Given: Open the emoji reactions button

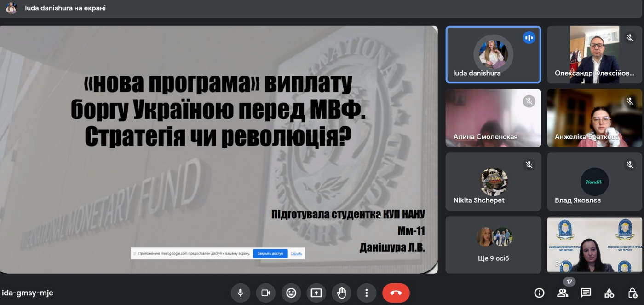Looking at the screenshot, I should 291,293.
